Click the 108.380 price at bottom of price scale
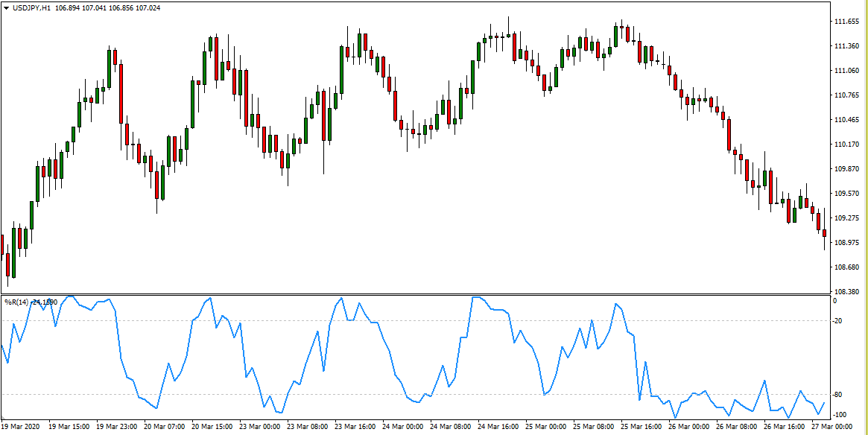The image size is (868, 435). [x=847, y=291]
